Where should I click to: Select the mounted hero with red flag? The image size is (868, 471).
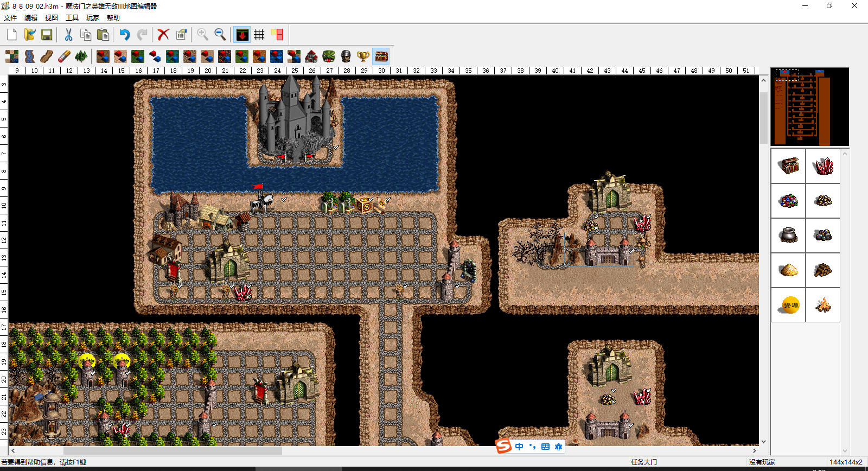point(261,199)
